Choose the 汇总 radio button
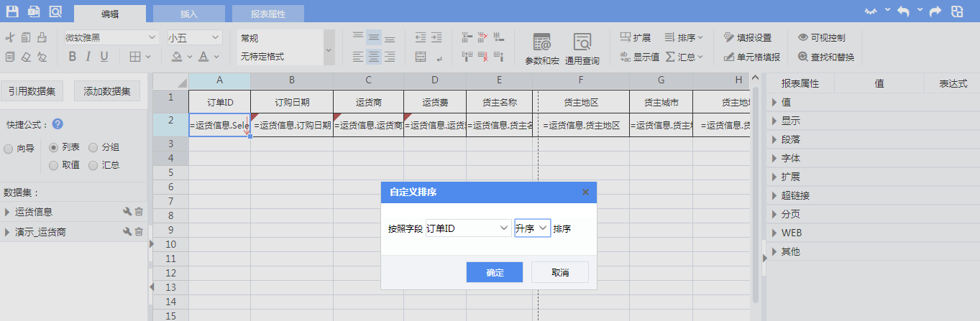980x321 pixels. [93, 165]
